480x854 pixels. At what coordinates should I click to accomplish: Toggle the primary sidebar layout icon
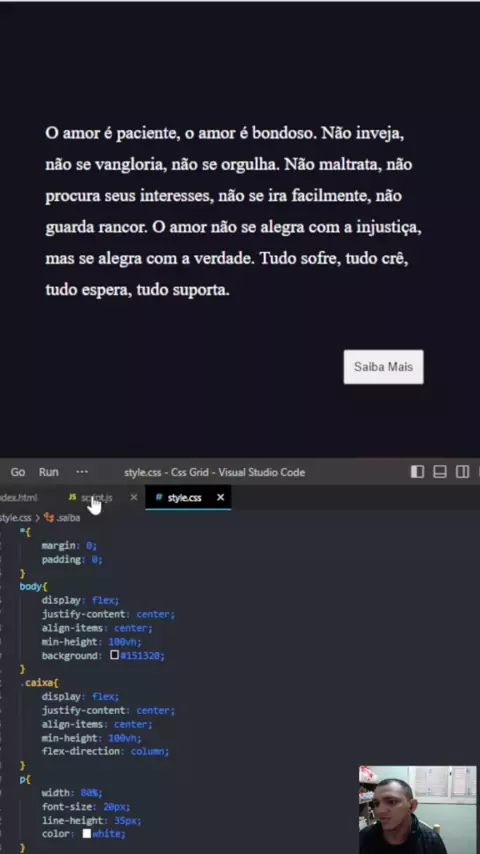[417, 472]
